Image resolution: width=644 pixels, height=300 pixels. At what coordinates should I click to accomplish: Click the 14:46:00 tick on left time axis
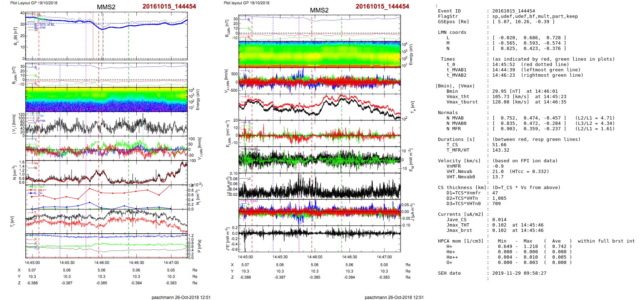click(x=102, y=263)
